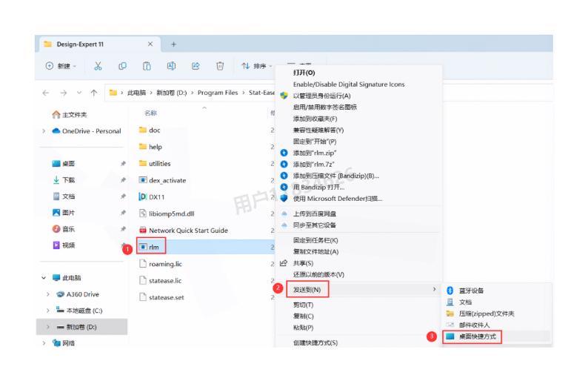Select the dex_activate file
The image size is (588, 378).
pos(162,180)
